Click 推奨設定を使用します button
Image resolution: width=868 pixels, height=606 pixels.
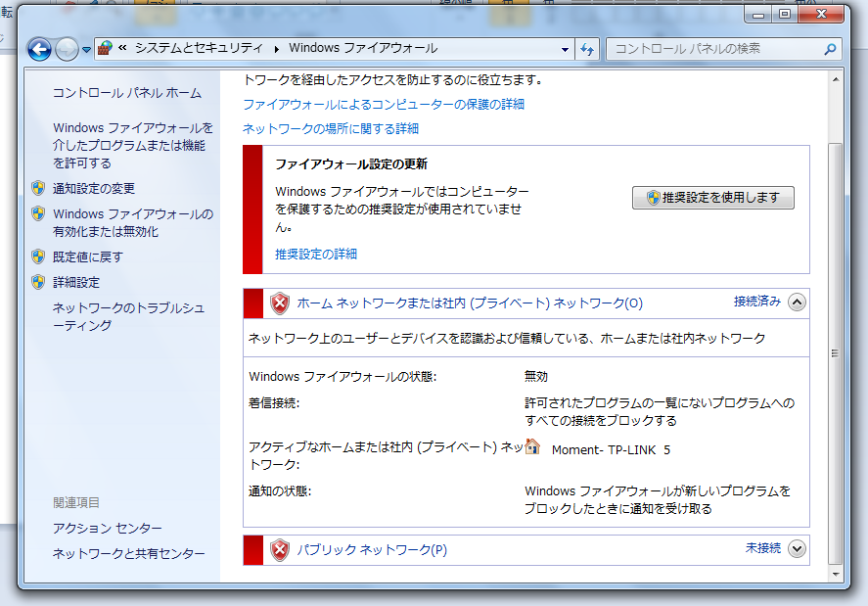click(x=713, y=198)
